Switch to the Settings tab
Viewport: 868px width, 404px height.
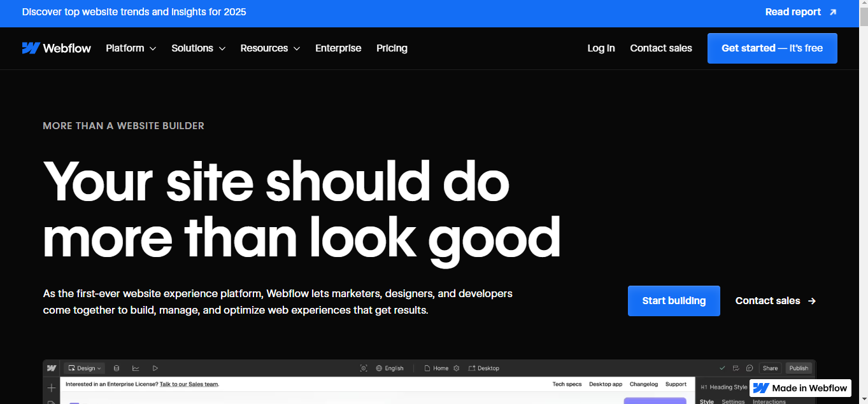click(733, 401)
